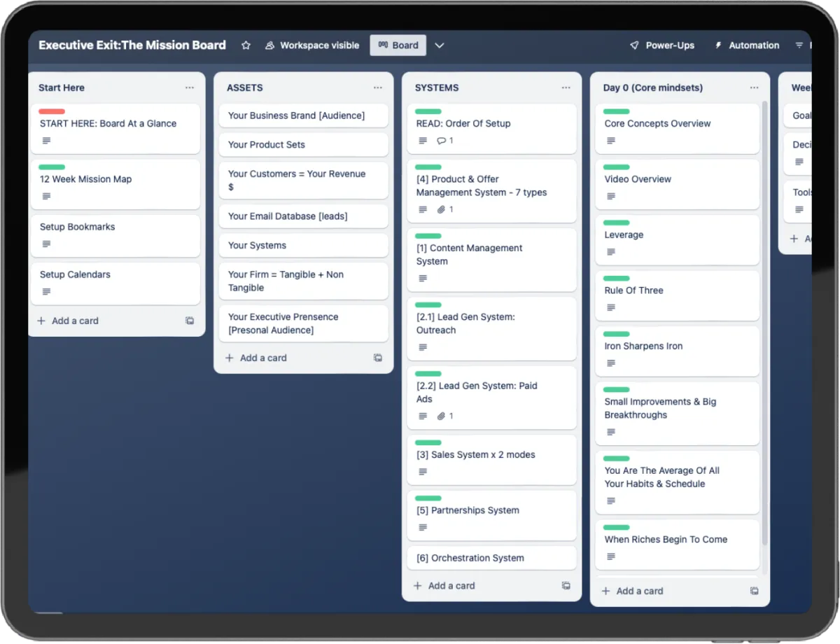
Task: Add a card to Start Here list
Action: (x=68, y=321)
